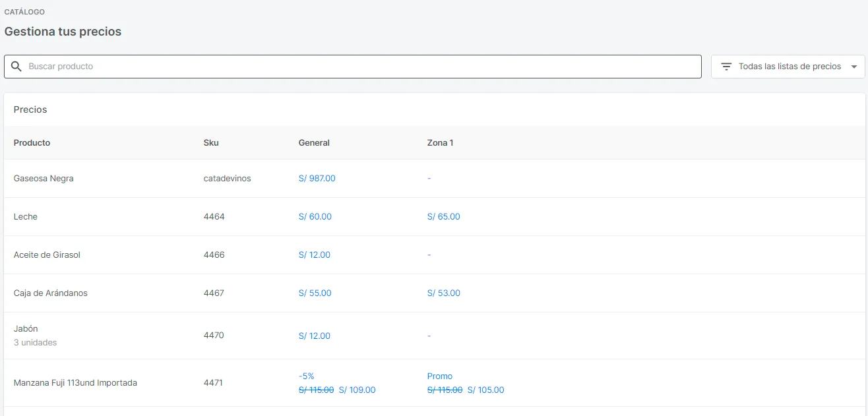This screenshot has width=868, height=416.
Task: Edit Aceite de Girasol General price S/ 12.00
Action: [315, 254]
